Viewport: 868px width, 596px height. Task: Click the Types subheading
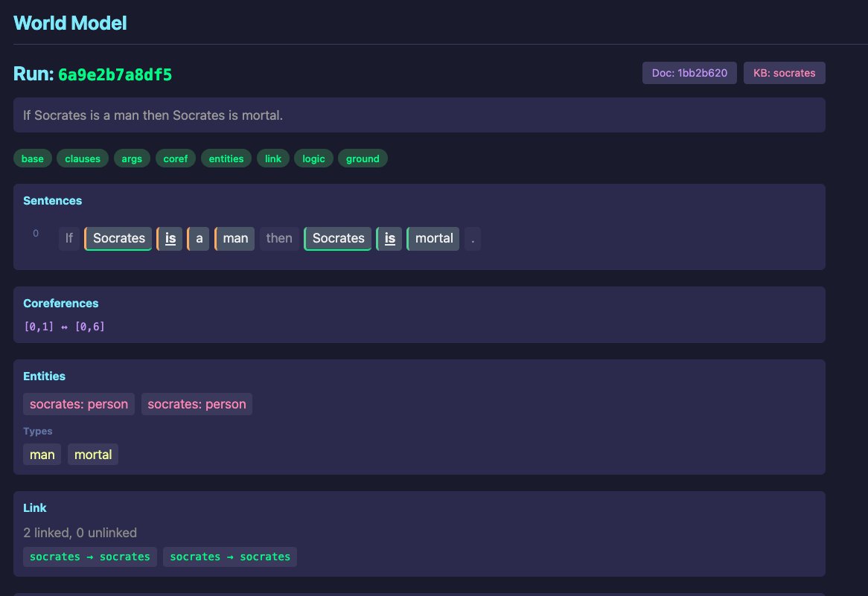pos(38,431)
